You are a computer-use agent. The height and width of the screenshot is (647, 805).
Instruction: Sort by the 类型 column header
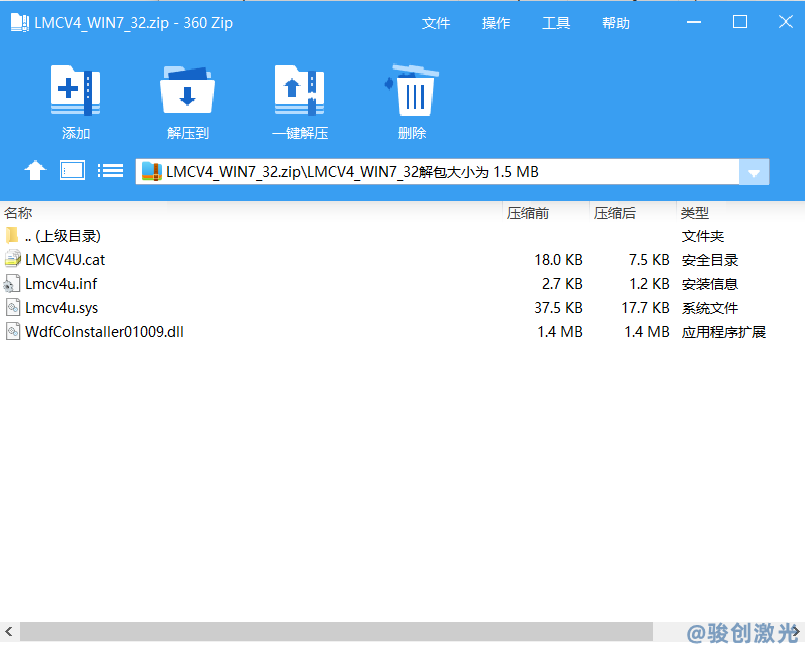click(x=695, y=213)
